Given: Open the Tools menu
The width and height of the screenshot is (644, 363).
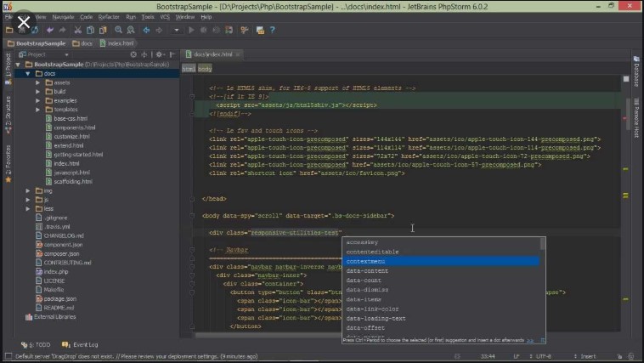Looking at the screenshot, I should click(148, 17).
